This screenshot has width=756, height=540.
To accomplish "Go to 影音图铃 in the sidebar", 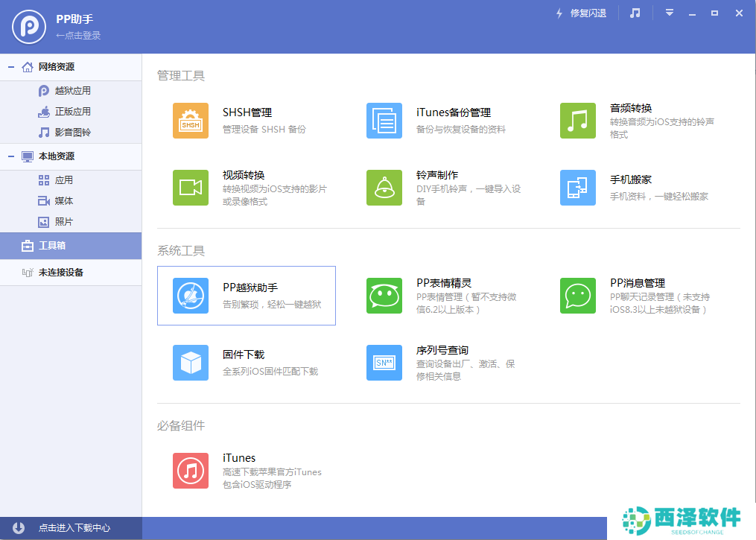I will (x=73, y=133).
